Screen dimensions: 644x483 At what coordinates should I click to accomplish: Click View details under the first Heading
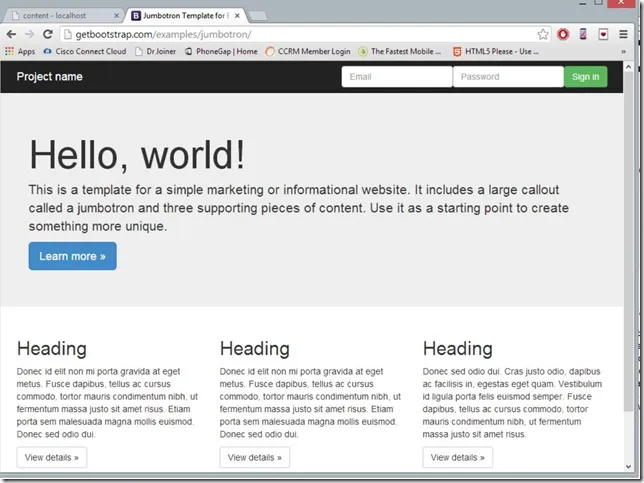tap(52, 457)
